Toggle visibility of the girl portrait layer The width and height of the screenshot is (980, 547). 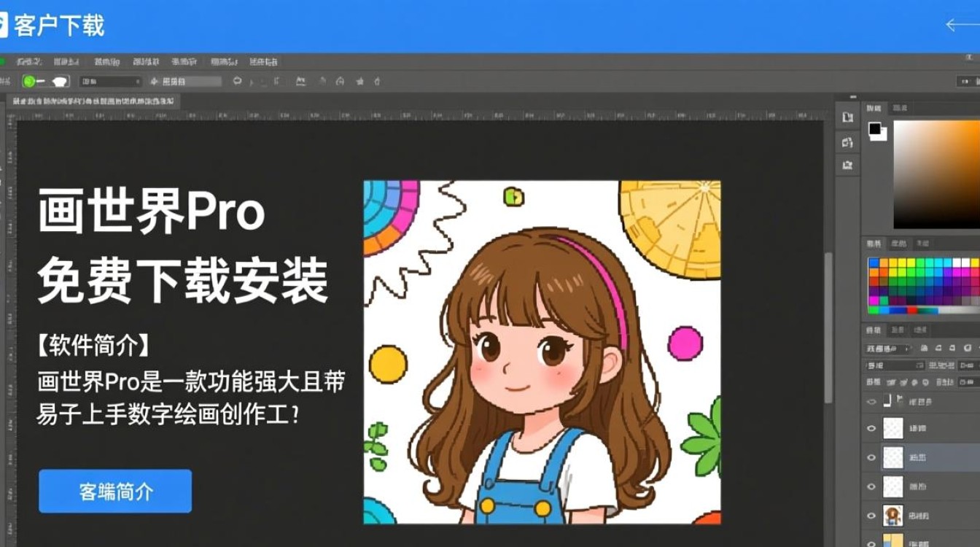point(871,514)
